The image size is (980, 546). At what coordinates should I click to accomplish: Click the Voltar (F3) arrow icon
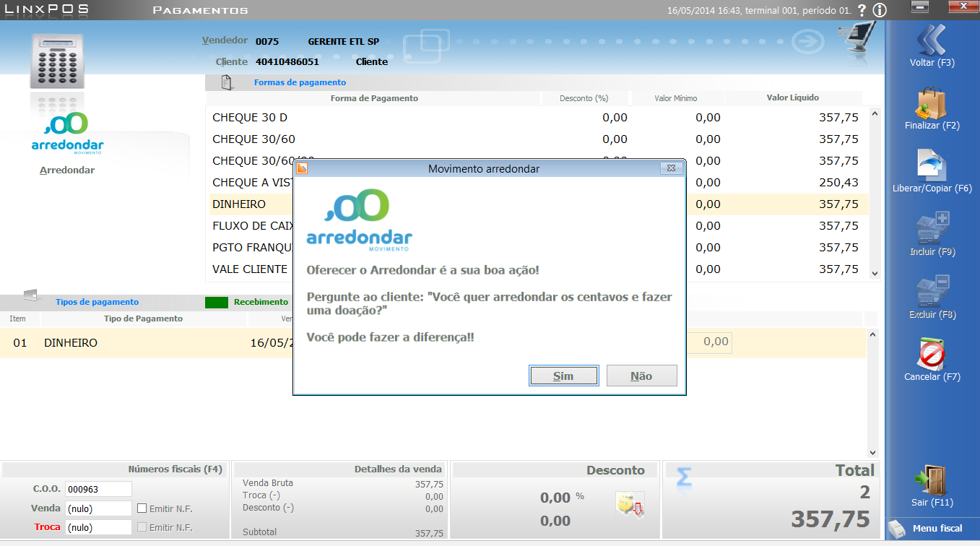[932, 40]
